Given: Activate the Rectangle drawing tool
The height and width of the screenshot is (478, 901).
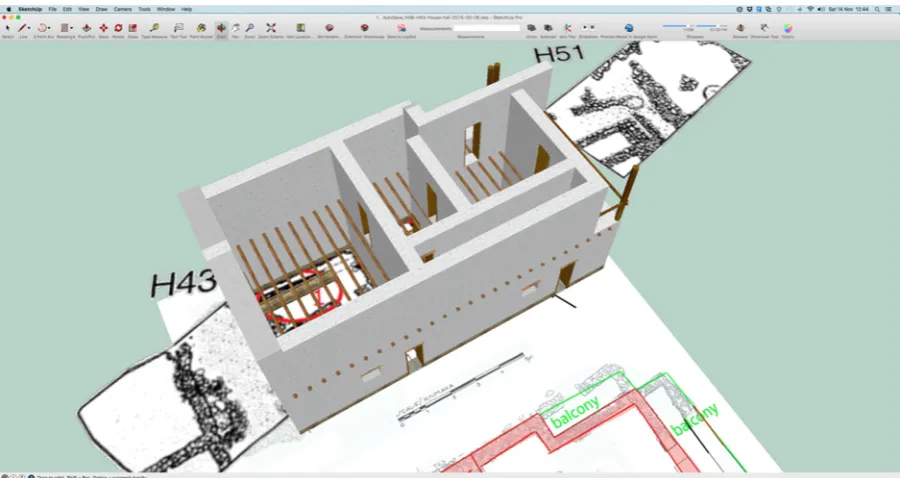Looking at the screenshot, I should (x=64, y=28).
